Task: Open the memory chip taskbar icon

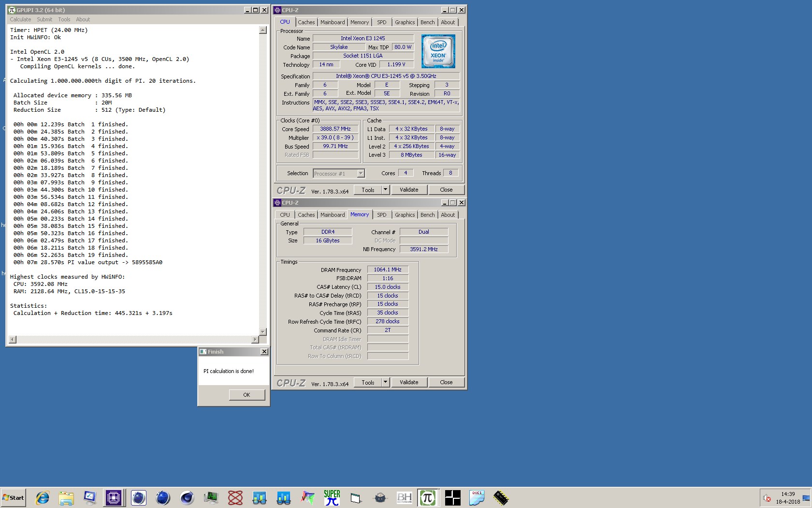Action: click(x=501, y=498)
